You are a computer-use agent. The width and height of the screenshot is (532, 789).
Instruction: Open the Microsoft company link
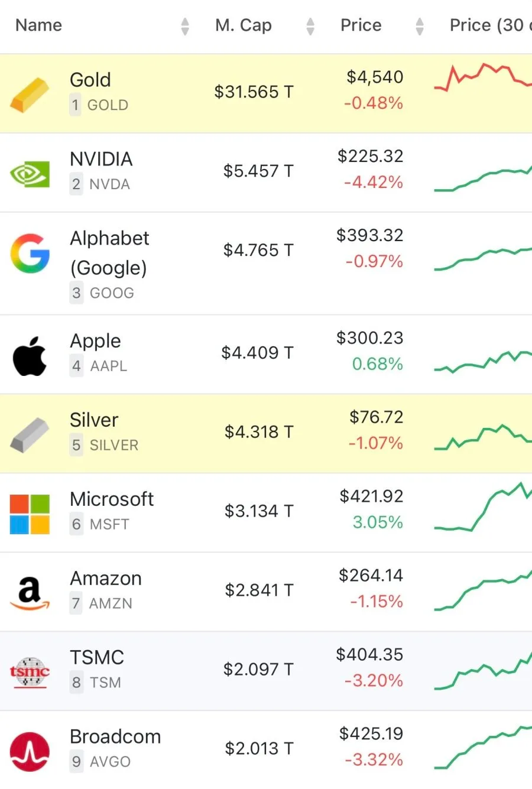[112, 499]
